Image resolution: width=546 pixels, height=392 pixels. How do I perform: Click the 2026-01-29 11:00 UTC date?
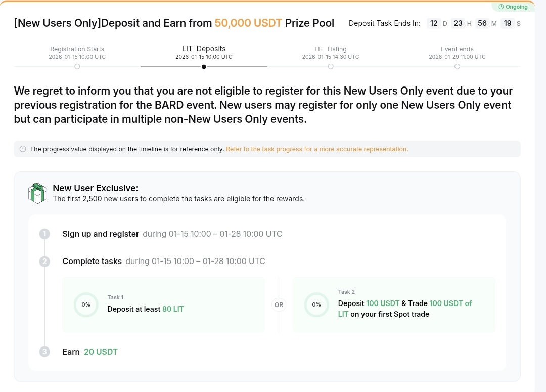pos(457,57)
